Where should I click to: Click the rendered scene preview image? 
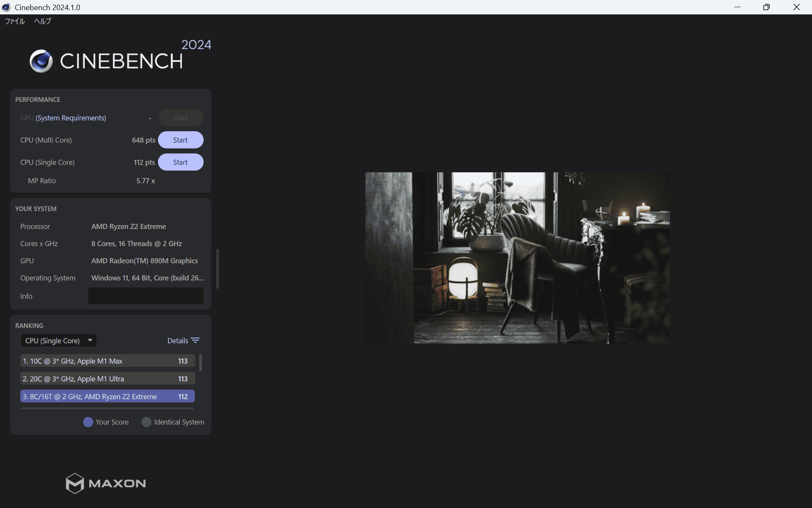(517, 258)
